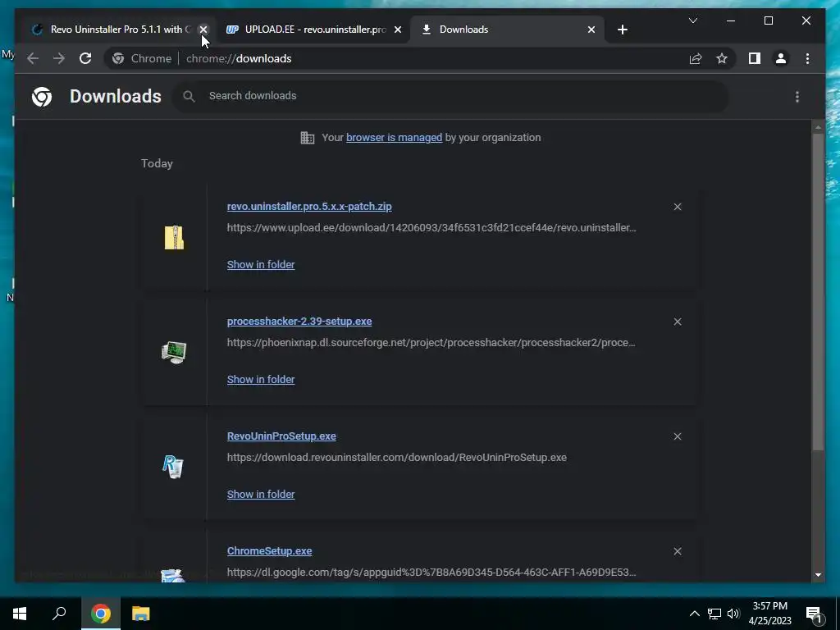The width and height of the screenshot is (840, 630).
Task: Click the sourceforge processhacker URL text
Action: click(x=431, y=343)
